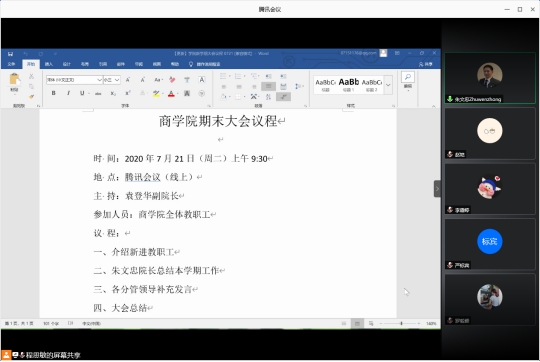
Task: Toggle the superscript x² button
Action: point(128,93)
